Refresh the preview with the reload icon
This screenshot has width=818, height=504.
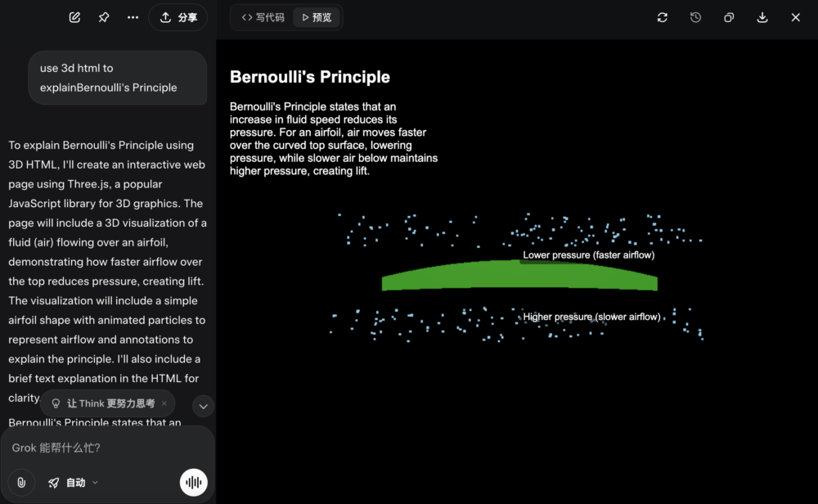(663, 17)
